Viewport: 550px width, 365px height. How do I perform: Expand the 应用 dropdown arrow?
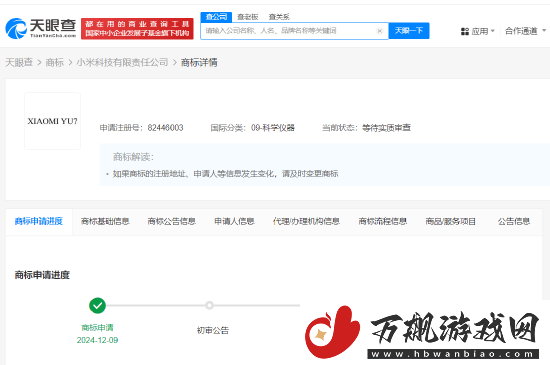point(492,31)
